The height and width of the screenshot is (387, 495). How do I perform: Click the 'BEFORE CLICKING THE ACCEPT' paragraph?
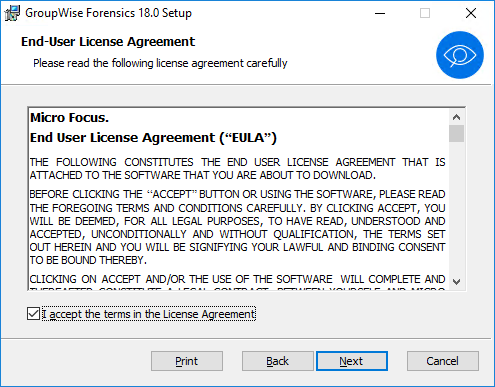237,227
